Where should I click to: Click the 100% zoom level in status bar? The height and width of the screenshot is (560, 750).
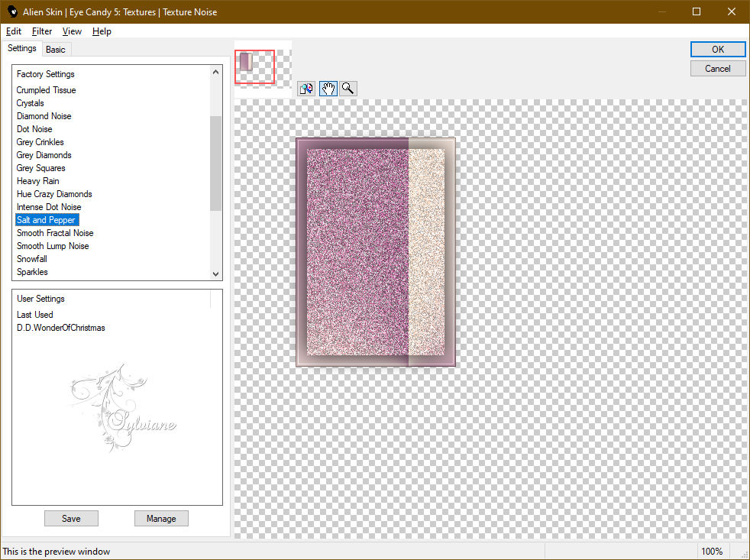coord(712,551)
